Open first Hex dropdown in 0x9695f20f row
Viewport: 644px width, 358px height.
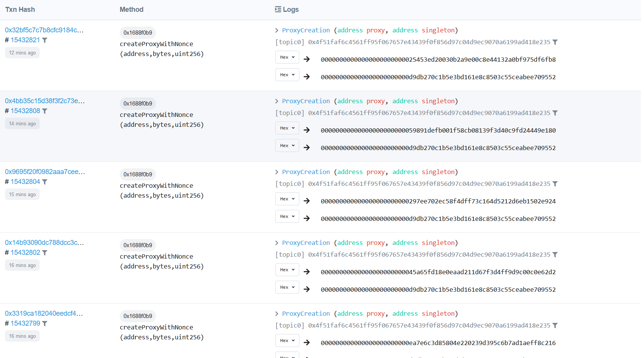[287, 199]
